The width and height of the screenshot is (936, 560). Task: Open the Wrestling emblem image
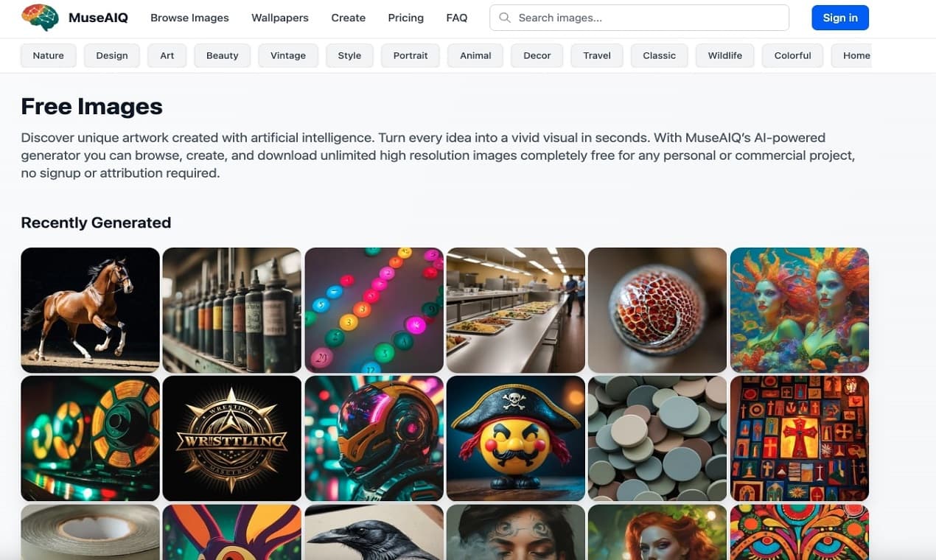(232, 438)
